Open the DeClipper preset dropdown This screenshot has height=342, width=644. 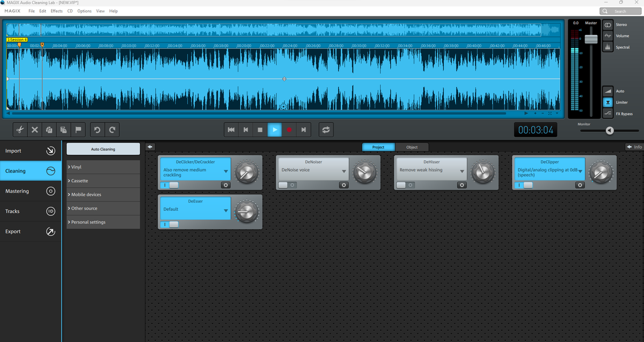click(x=580, y=172)
